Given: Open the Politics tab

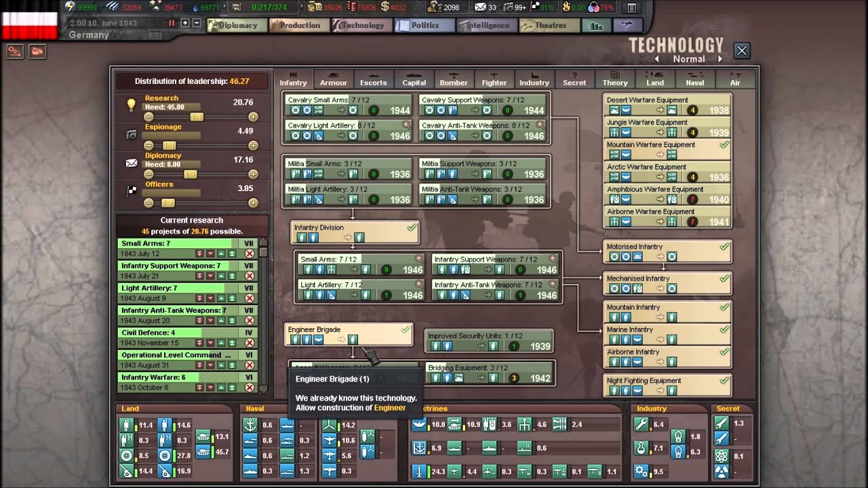Looking at the screenshot, I should (x=423, y=25).
